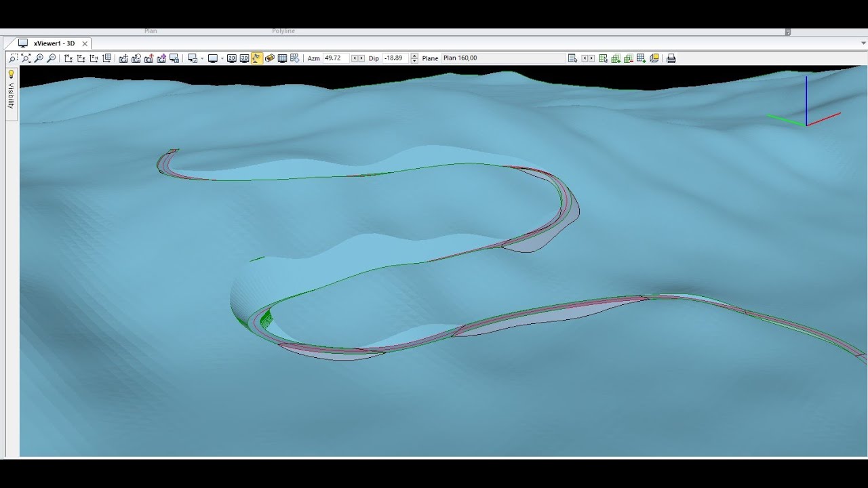Viewport: 868px width, 488px height.
Task: Click the lightbulb icon above Visibility
Action: coord(11,74)
